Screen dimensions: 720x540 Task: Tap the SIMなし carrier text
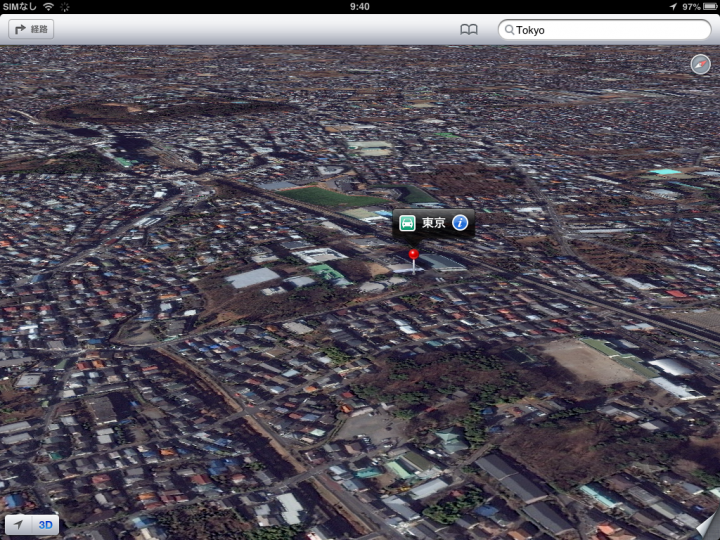point(19,6)
